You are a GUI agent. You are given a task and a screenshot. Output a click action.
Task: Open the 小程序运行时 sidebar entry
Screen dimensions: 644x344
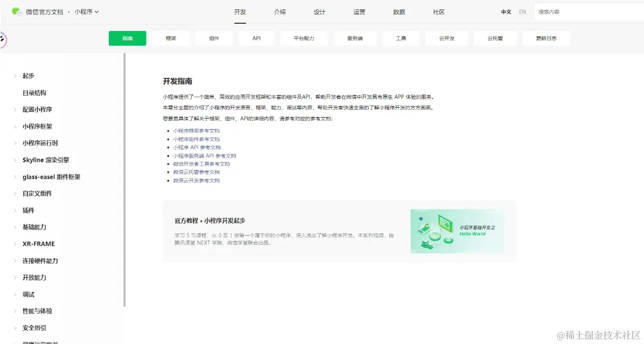[x=40, y=143]
